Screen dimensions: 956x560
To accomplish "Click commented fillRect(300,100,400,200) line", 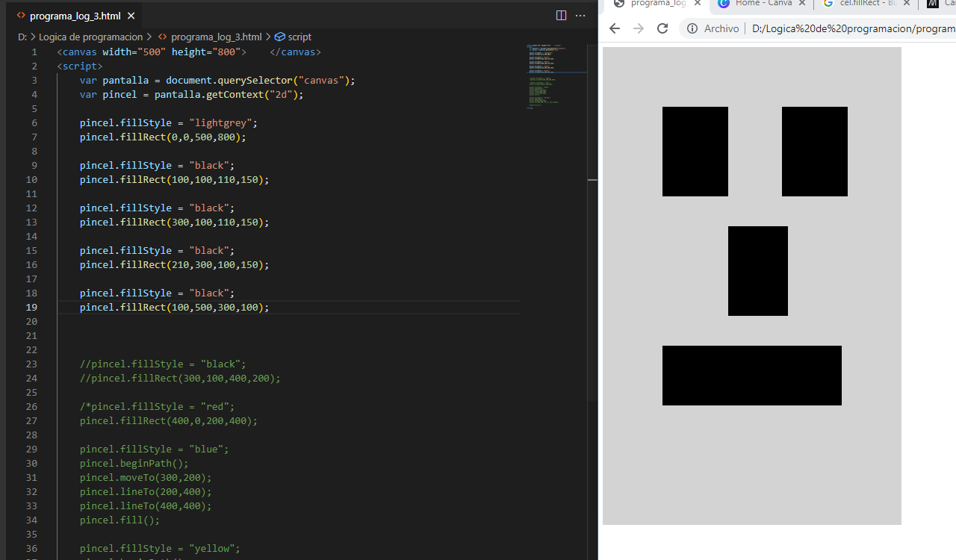I will pos(180,378).
